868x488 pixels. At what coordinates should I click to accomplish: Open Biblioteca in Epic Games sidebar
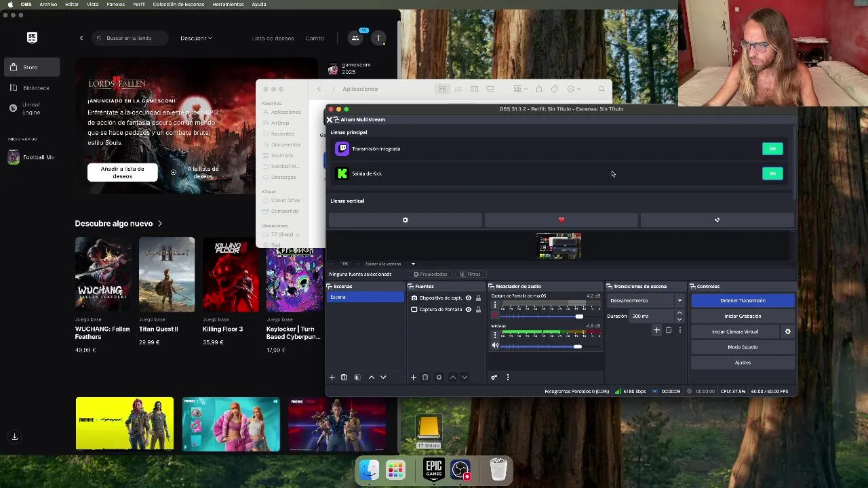tap(30, 87)
